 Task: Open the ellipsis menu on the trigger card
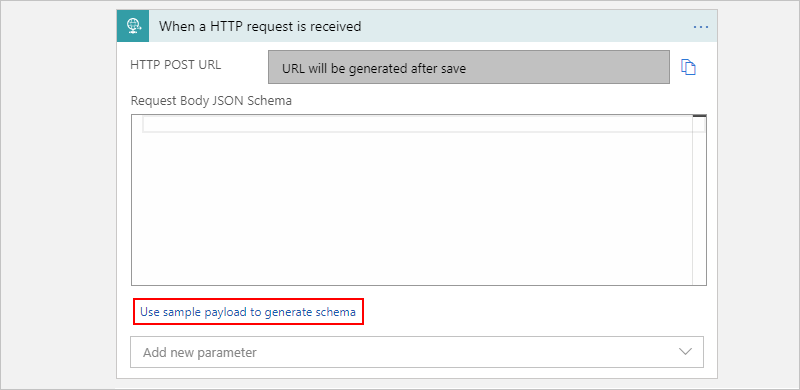pos(701,27)
